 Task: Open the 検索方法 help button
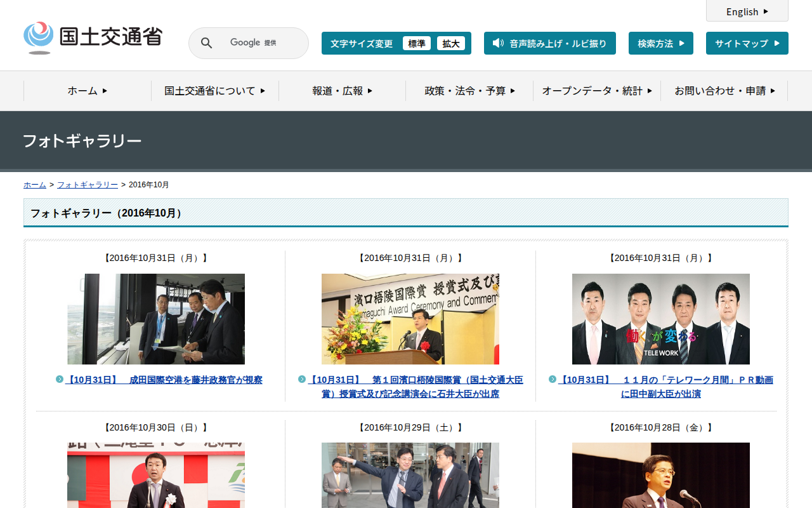[660, 43]
